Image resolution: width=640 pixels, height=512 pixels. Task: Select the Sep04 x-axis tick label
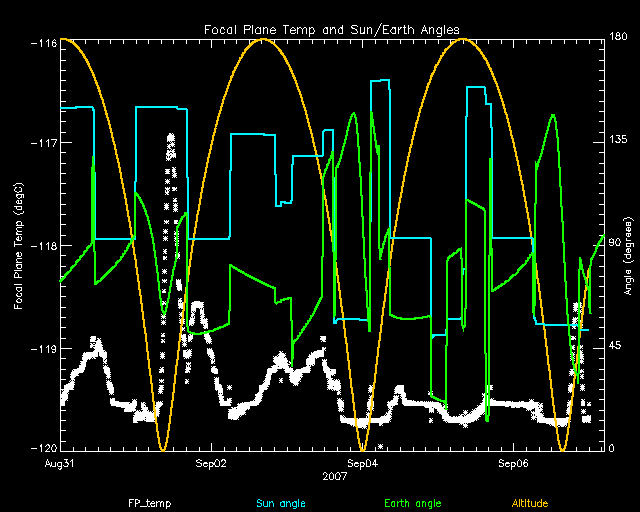click(362, 465)
